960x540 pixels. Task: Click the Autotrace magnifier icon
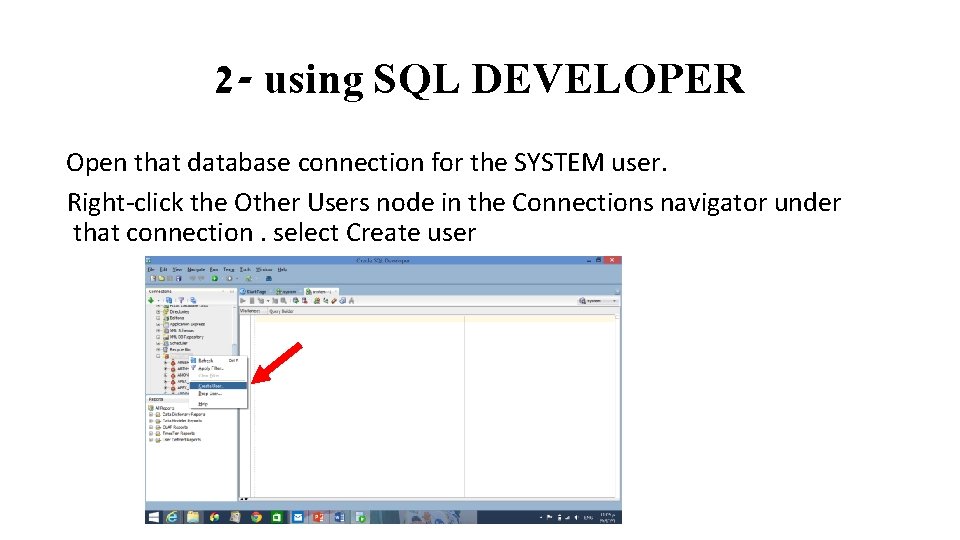[284, 301]
